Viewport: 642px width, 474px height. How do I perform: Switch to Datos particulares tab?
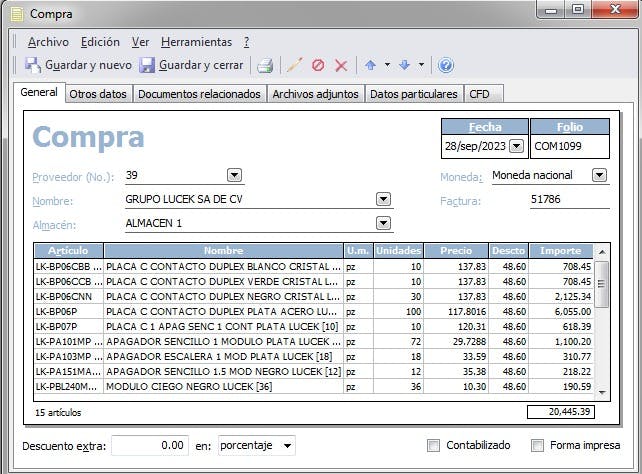click(414, 94)
